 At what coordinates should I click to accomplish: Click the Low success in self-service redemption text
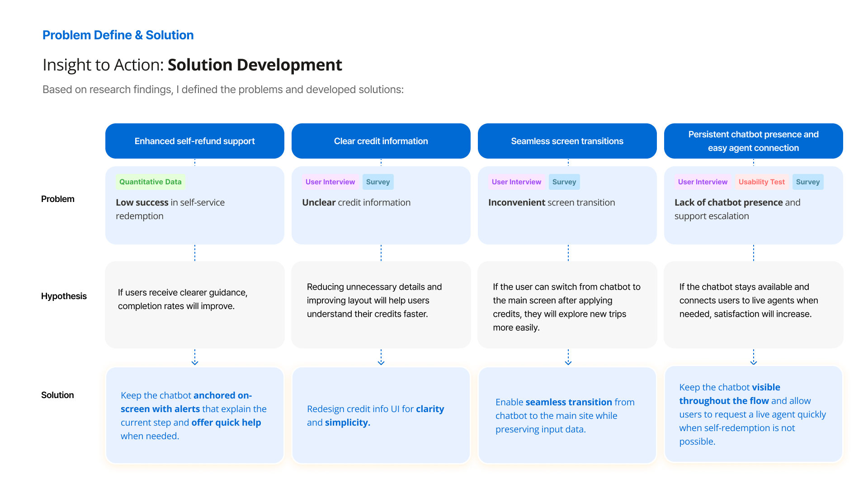(170, 209)
